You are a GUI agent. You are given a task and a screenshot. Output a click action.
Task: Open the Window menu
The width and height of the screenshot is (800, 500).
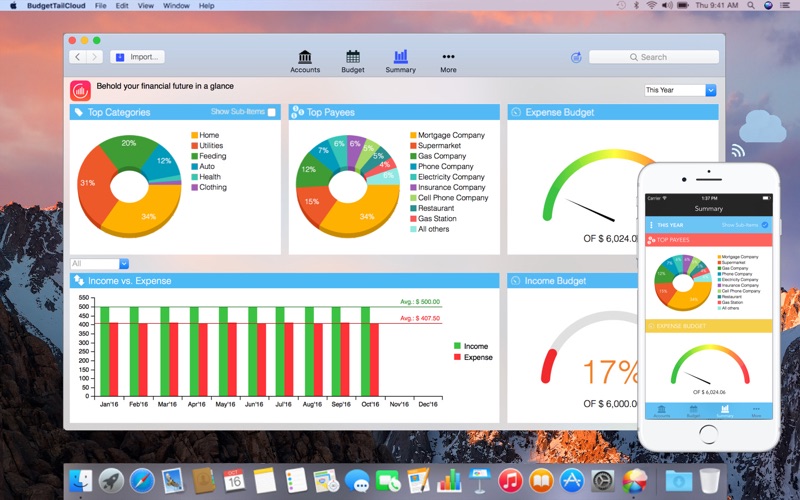pyautogui.click(x=176, y=6)
